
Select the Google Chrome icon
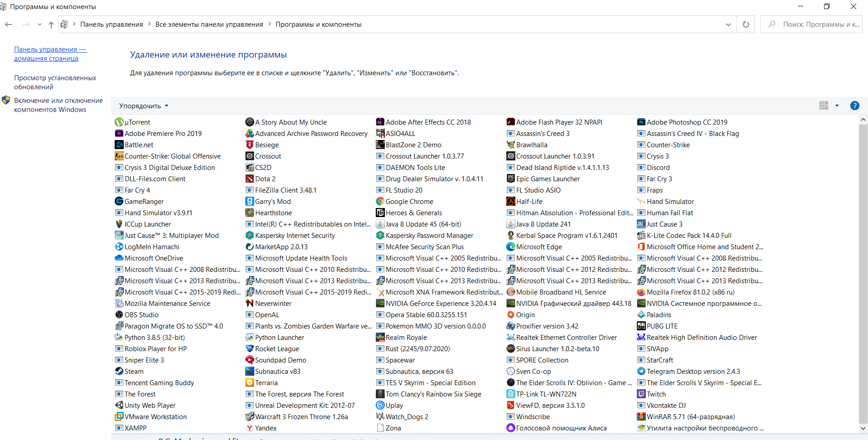click(380, 202)
